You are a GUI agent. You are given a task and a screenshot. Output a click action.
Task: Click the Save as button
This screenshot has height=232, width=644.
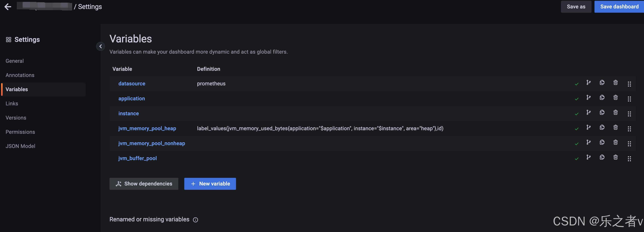tap(576, 7)
